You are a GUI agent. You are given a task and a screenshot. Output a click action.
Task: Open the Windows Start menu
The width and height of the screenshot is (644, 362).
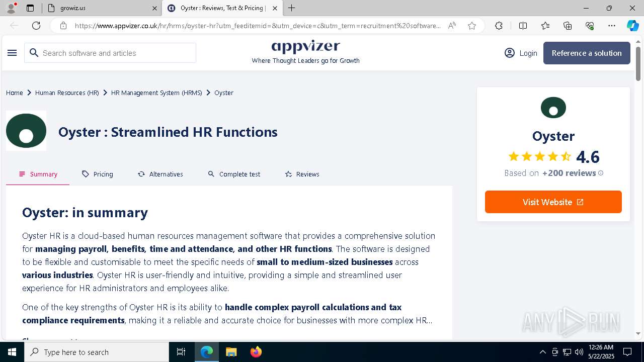pos(12,352)
